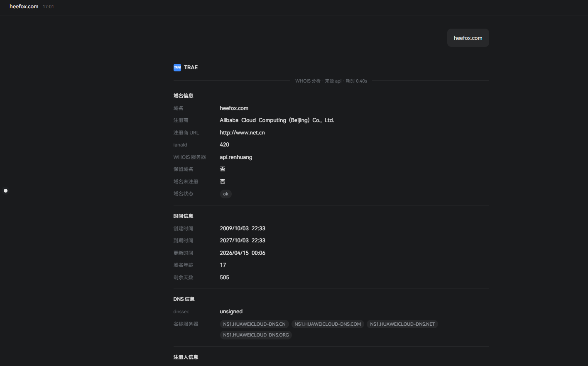Click the 17:01 timestamp in the header

coord(48,7)
